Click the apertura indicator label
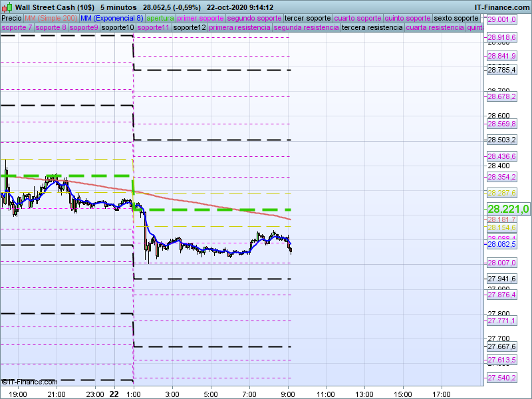Viewport: 532px width, 399px height. (x=160, y=19)
